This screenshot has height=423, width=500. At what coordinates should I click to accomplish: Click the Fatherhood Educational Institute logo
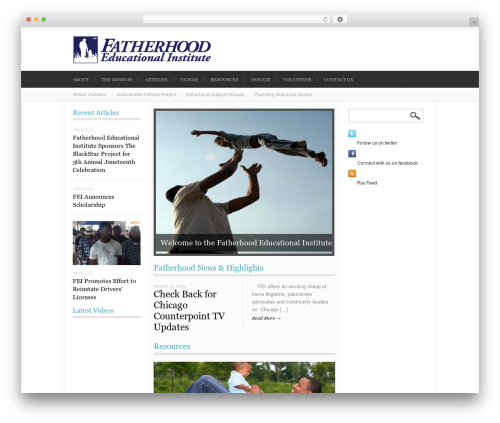(142, 50)
